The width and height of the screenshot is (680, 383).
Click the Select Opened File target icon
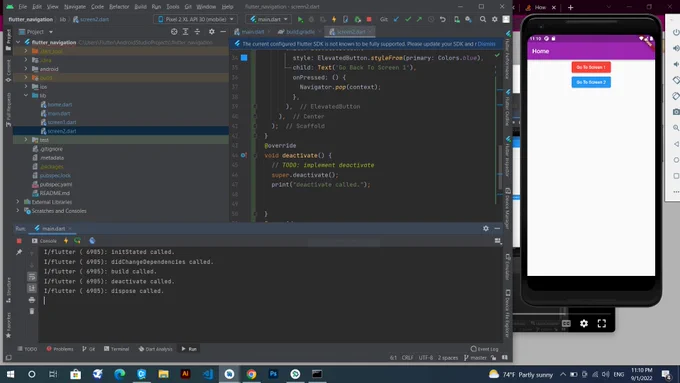click(174, 32)
